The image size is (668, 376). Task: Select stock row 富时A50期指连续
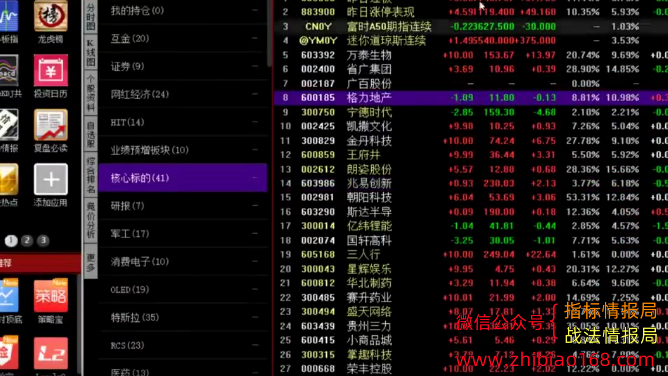[x=471, y=26]
